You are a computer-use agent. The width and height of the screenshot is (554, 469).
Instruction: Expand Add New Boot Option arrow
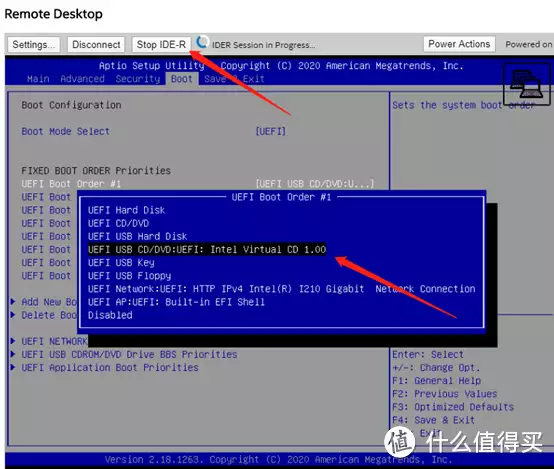pyautogui.click(x=13, y=301)
